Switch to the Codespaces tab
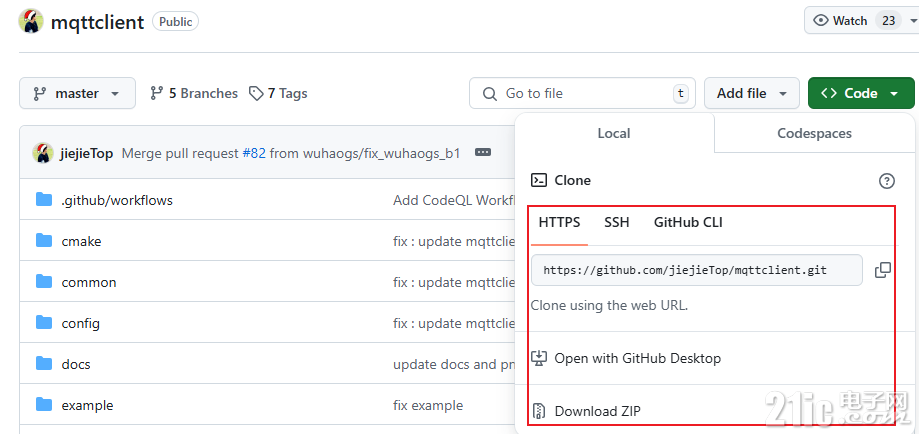The image size is (919, 434). pos(814,133)
